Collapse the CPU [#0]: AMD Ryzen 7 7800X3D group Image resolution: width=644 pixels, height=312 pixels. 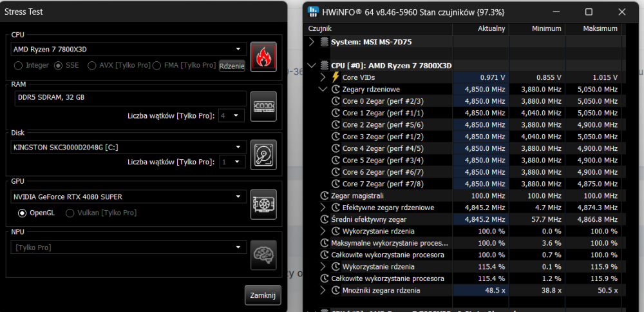pos(312,66)
